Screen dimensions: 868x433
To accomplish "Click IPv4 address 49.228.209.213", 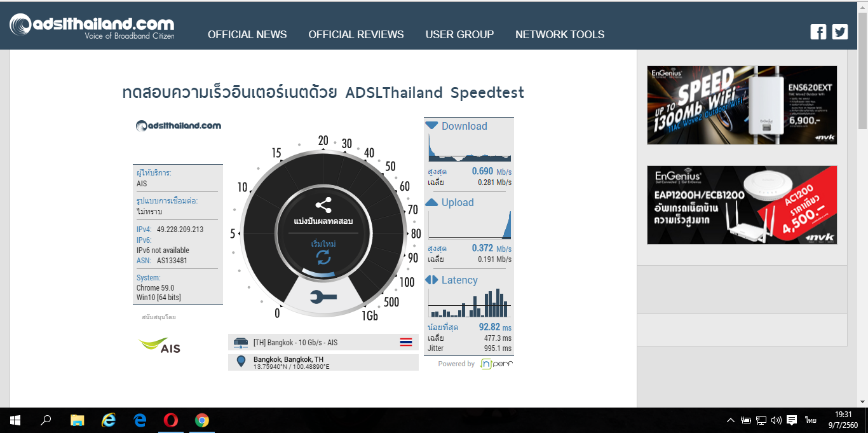I will (x=180, y=230).
